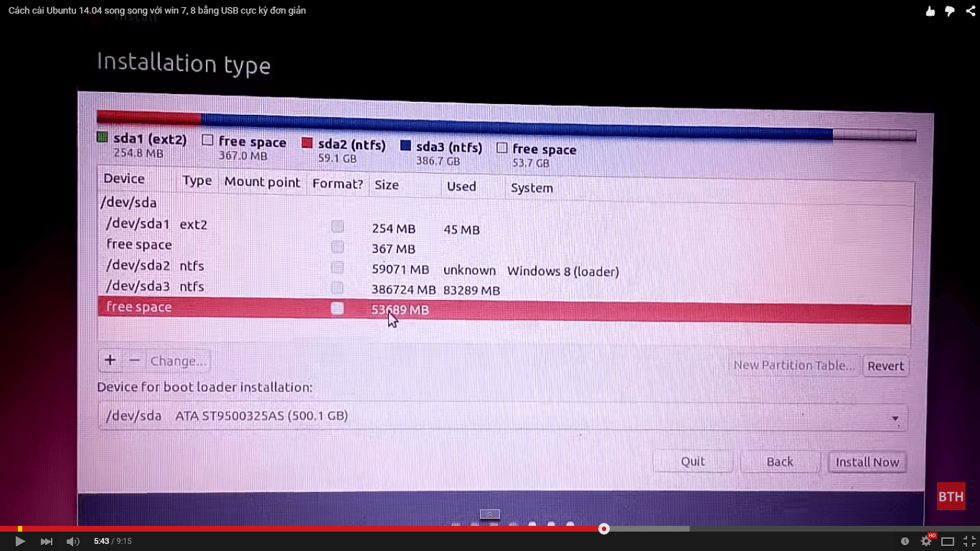Open the boot loader device dropdown

click(x=502, y=416)
